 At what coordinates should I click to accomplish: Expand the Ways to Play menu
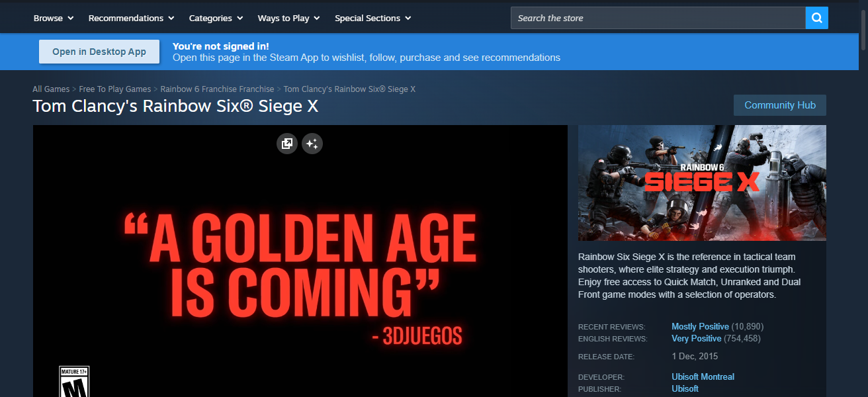(x=288, y=18)
